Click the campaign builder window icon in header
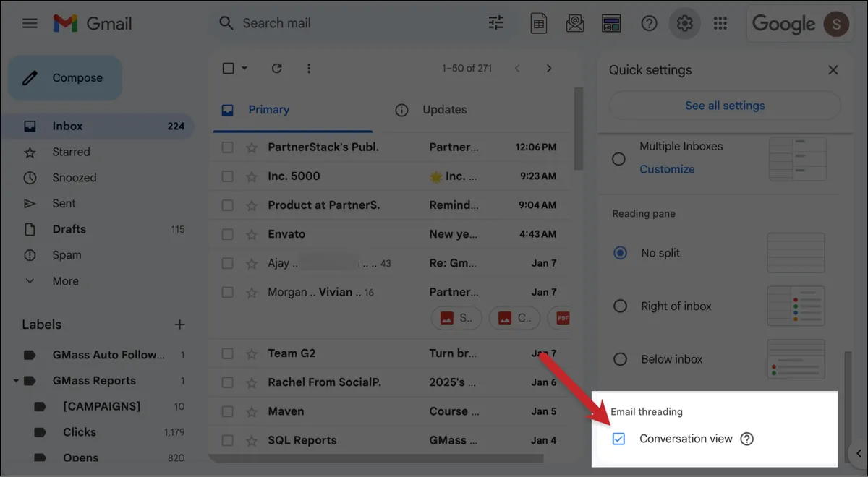 tap(611, 23)
